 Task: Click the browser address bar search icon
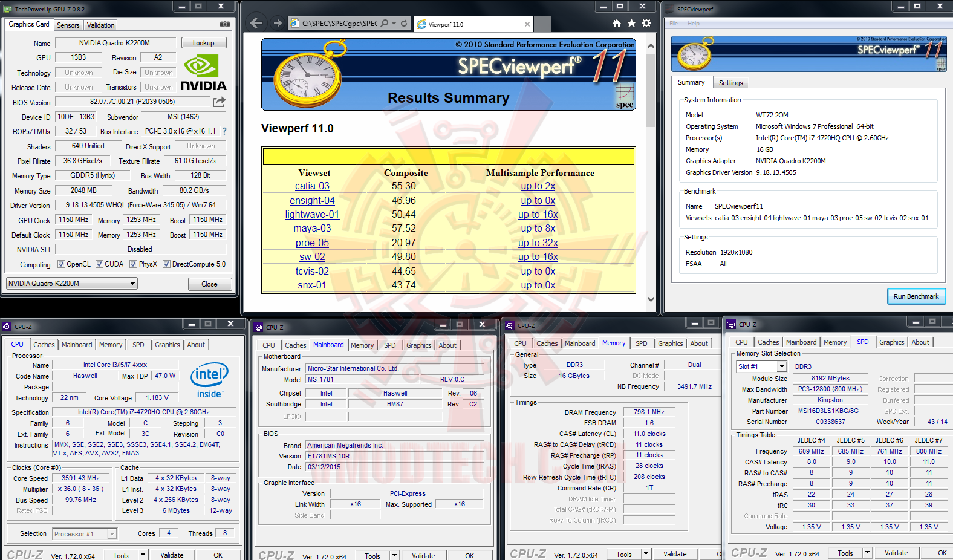pos(385,24)
